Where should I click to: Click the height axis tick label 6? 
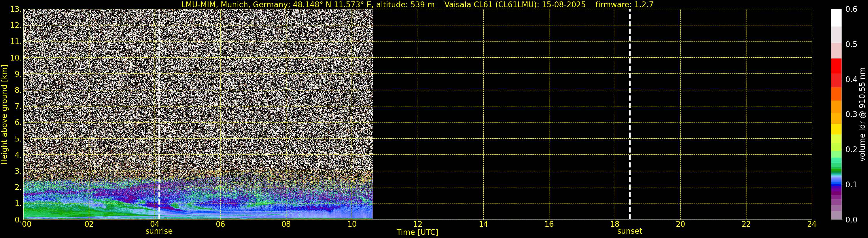point(18,122)
